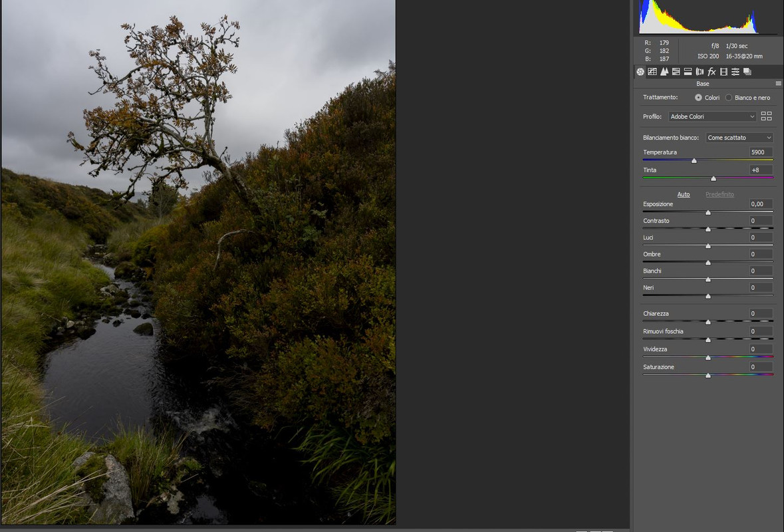Click the Saturazione slider handle

pos(708,376)
